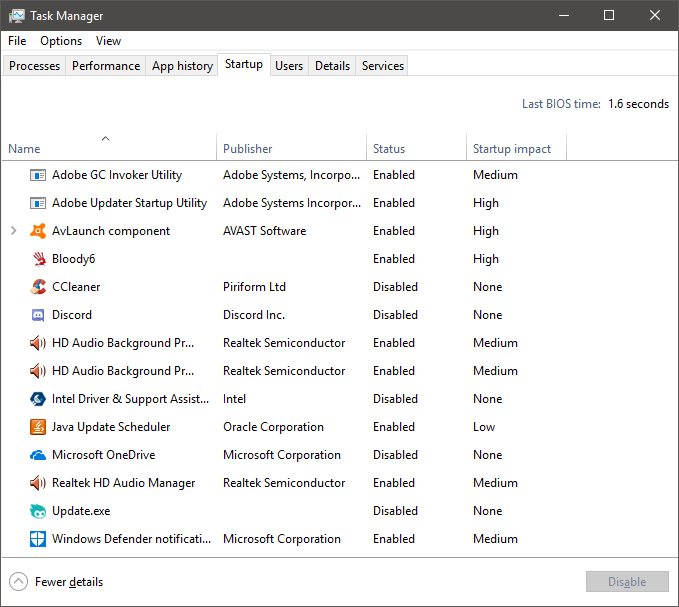
Task: Collapse view with Fewer details arrow
Action: 18,582
